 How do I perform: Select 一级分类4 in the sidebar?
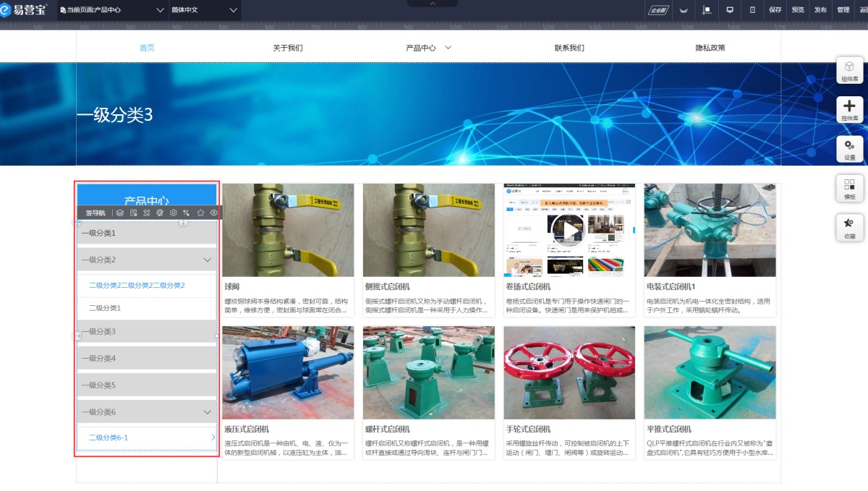tap(147, 358)
